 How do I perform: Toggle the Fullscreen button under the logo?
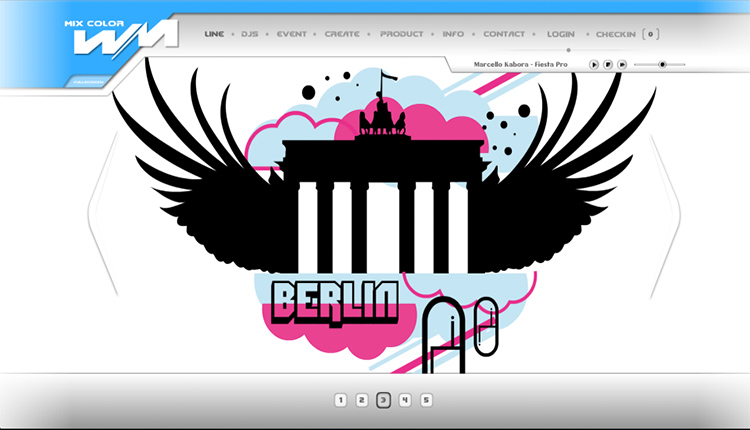coord(88,82)
